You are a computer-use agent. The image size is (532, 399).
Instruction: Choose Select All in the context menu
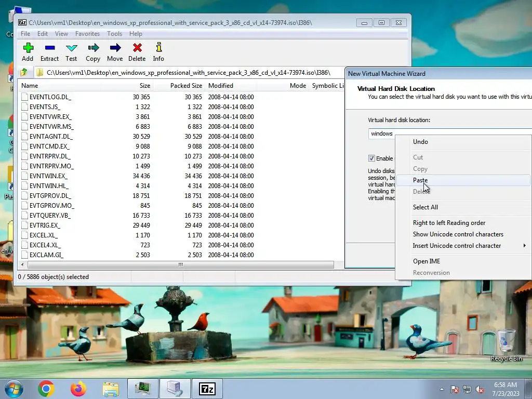click(463, 207)
